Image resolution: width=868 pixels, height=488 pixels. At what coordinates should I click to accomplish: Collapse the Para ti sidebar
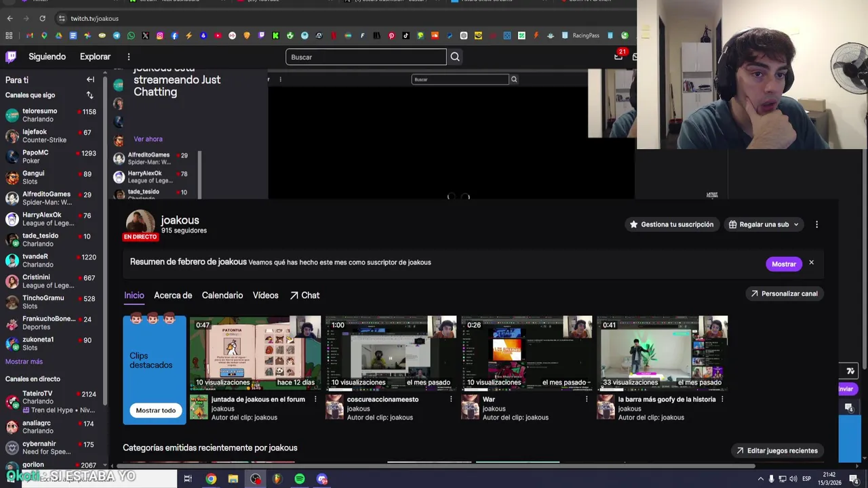point(90,80)
